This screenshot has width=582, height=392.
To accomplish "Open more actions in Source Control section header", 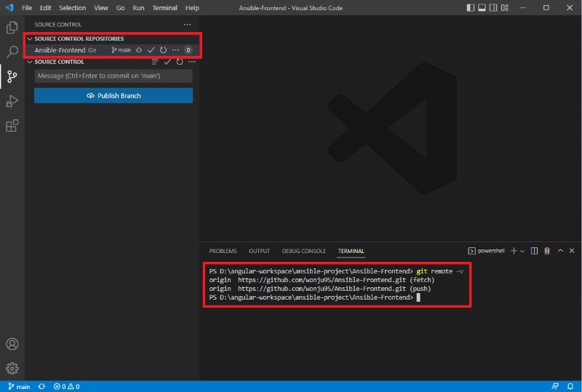I will pos(192,62).
